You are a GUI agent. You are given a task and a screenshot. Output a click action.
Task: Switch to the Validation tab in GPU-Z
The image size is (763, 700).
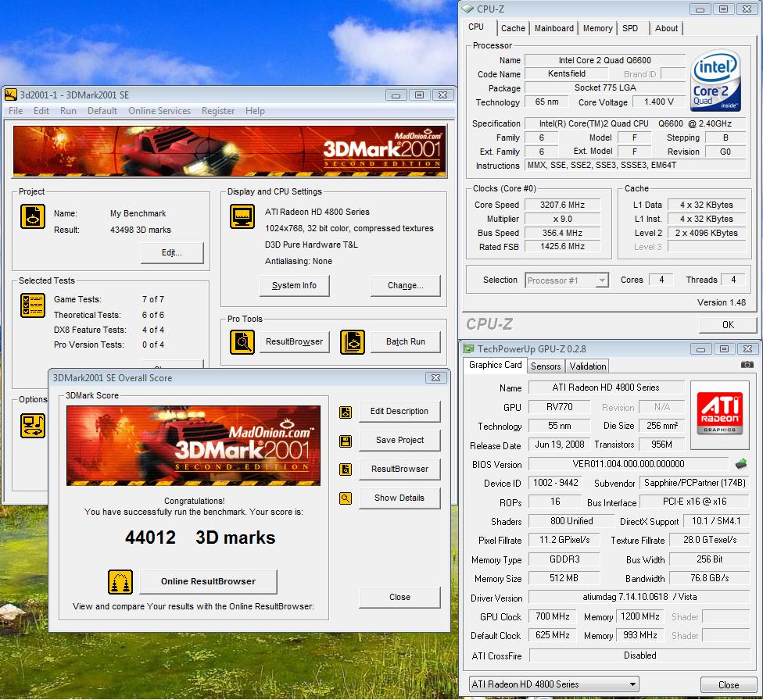pos(588,366)
